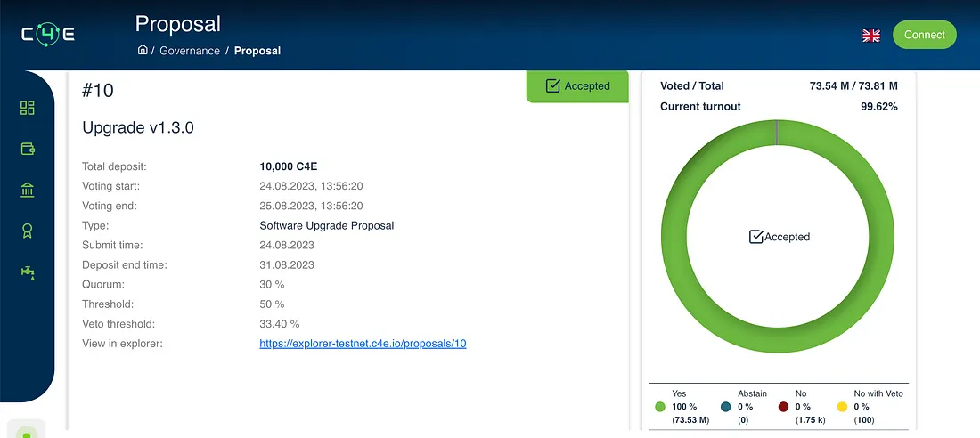The image size is (980, 438).
Task: Open the award ribbon icon in sidebar
Action: 27,231
